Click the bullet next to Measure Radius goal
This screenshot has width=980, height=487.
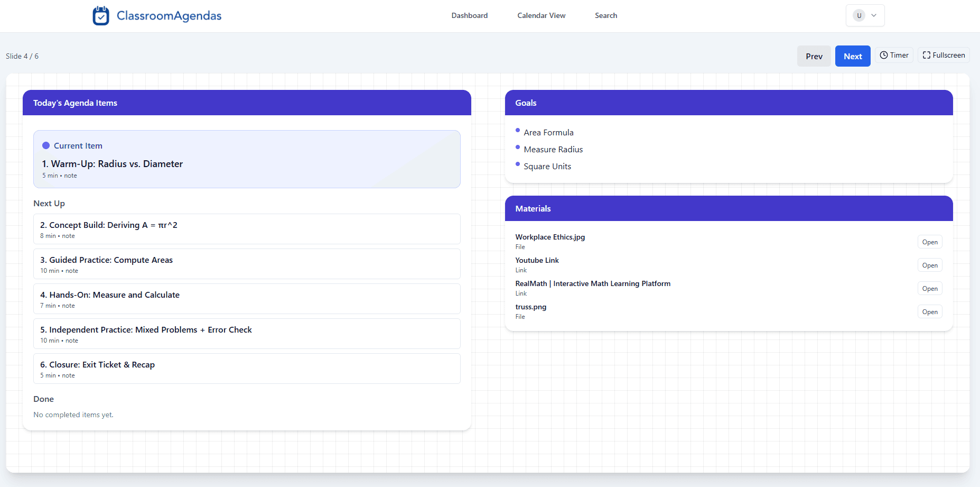pyautogui.click(x=517, y=147)
